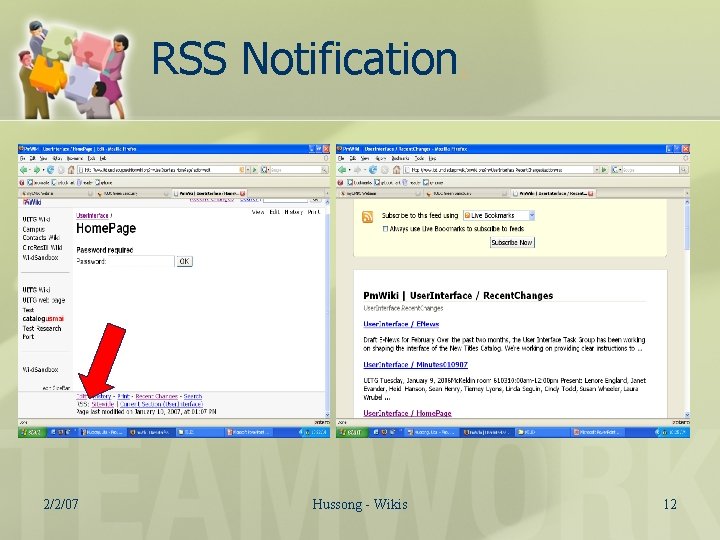This screenshot has width=720, height=540.
Task: Click RSS Current Section (UserInterface) link
Action: pyautogui.click(x=161, y=404)
